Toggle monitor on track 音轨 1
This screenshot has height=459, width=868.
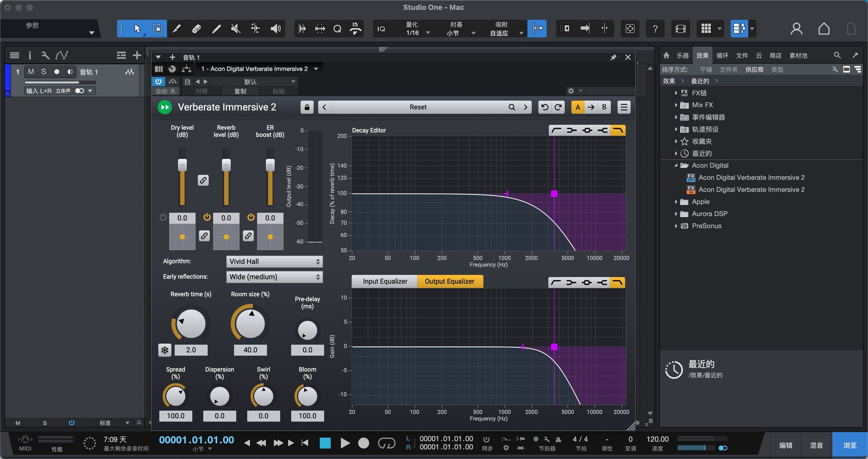click(70, 72)
